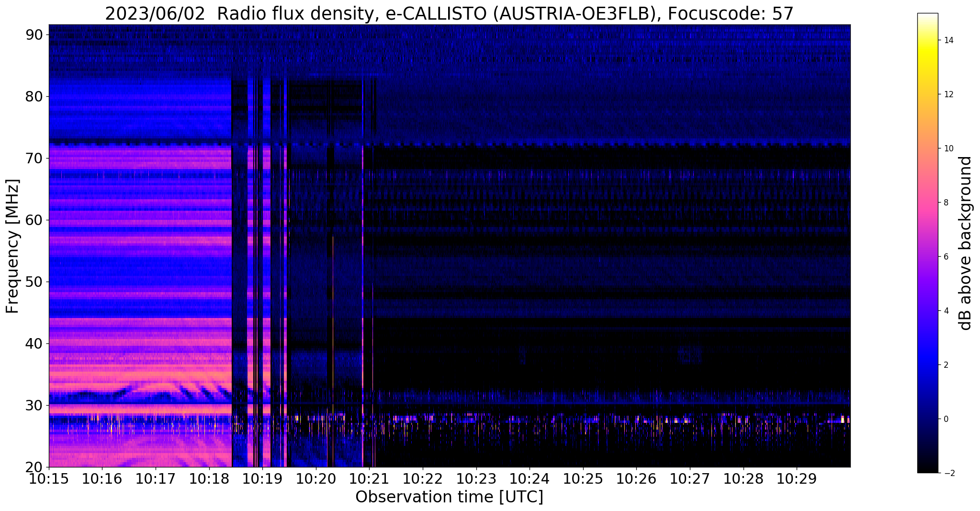Click the 10:26 time tick label

tap(636, 478)
